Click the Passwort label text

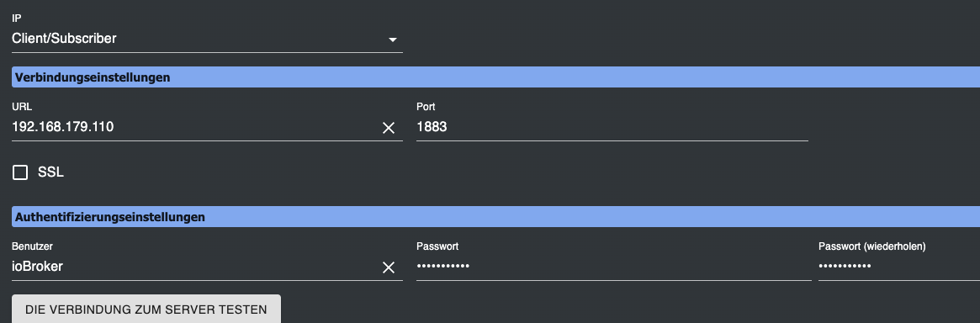tap(437, 246)
